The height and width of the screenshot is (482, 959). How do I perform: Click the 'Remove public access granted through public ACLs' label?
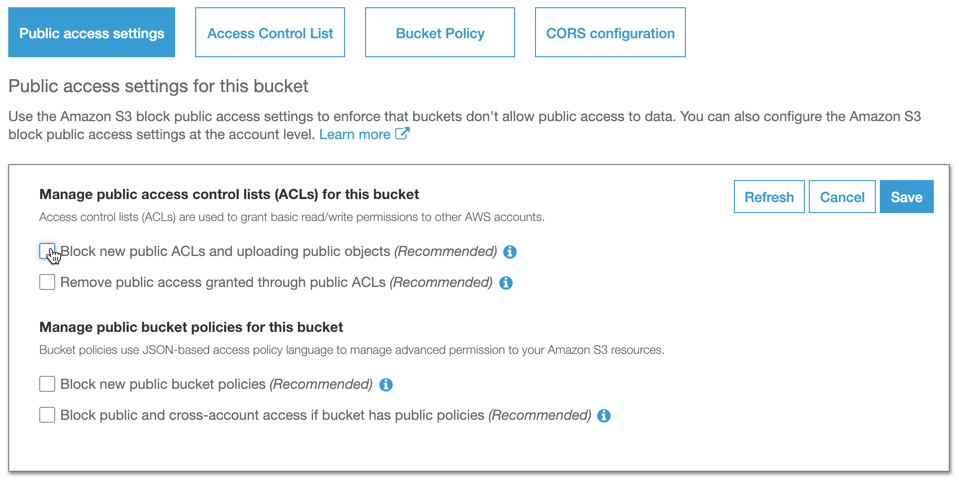click(222, 282)
